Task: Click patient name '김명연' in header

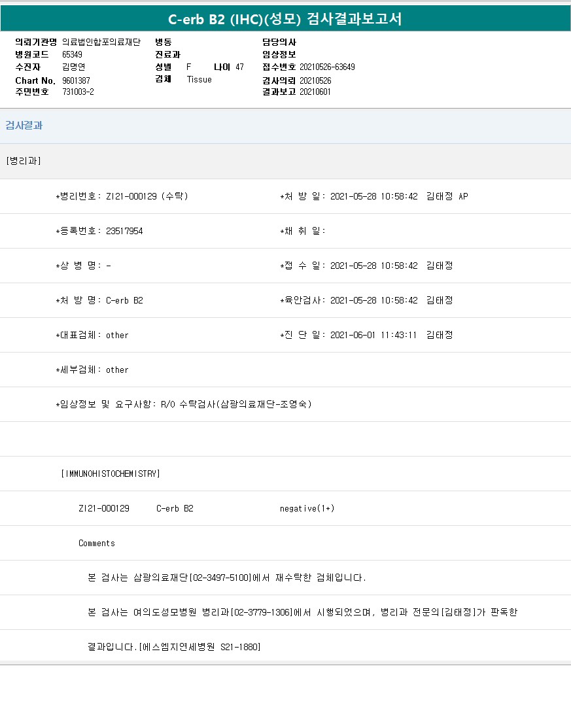Action: click(73, 67)
